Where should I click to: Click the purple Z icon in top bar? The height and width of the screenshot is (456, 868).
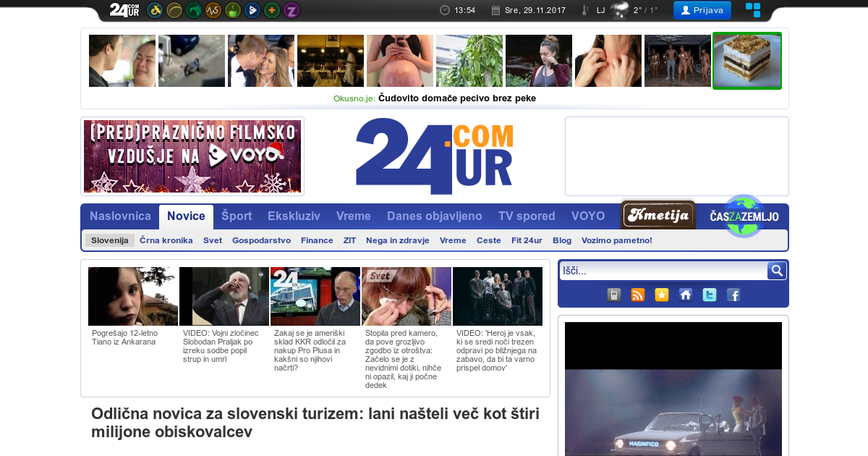click(292, 10)
